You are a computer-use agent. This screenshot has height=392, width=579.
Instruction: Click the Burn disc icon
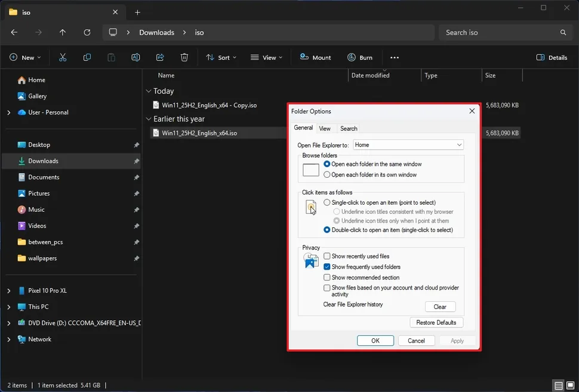(361, 57)
